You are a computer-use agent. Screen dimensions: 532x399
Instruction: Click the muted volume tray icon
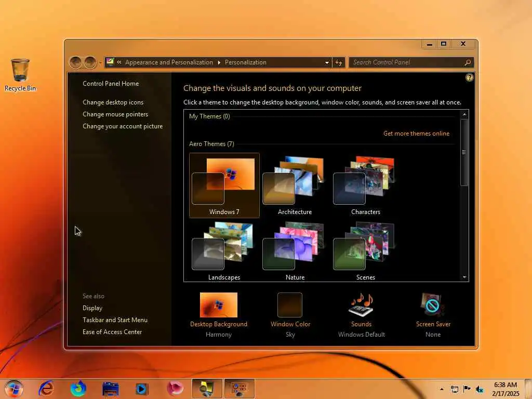[x=480, y=389]
